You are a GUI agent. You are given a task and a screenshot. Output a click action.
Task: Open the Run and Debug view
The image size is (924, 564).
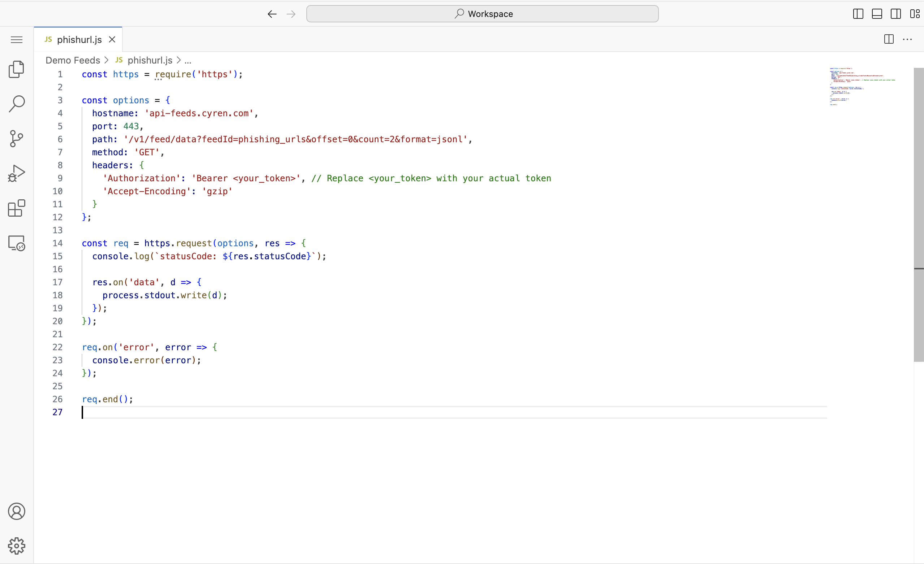point(16,173)
